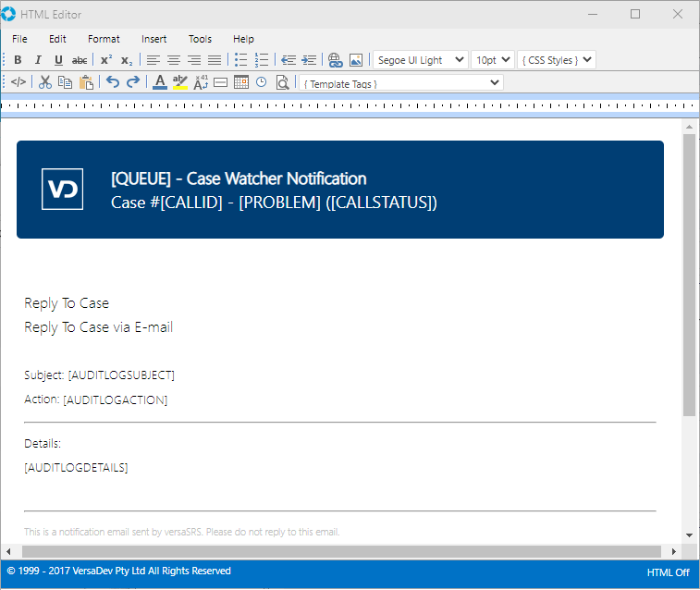
Task: Open the Format menu
Action: 104,39
